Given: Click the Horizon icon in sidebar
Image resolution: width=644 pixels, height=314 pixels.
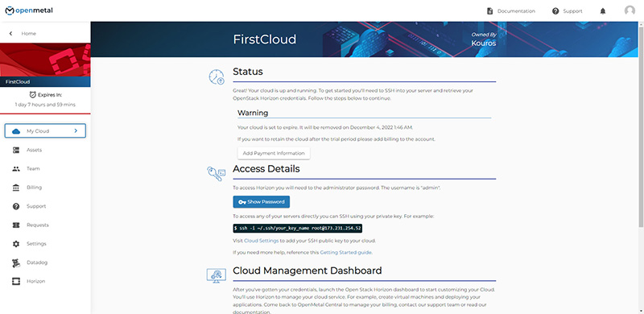Looking at the screenshot, I should 16,281.
